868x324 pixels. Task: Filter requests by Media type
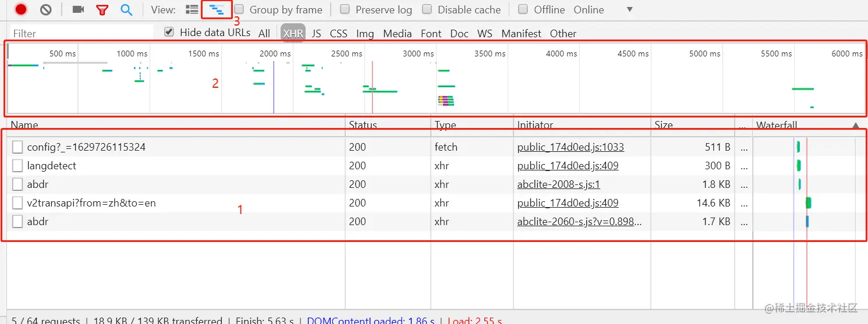(397, 34)
